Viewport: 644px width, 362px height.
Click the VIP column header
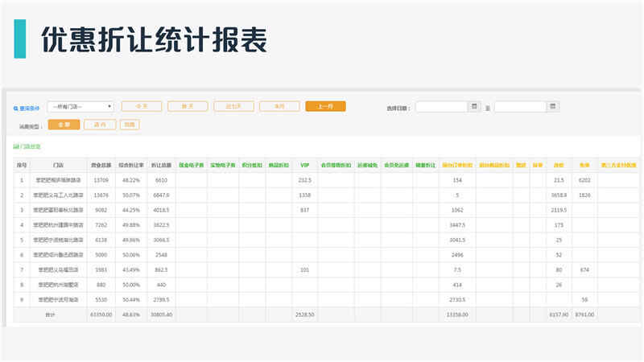tap(305, 166)
